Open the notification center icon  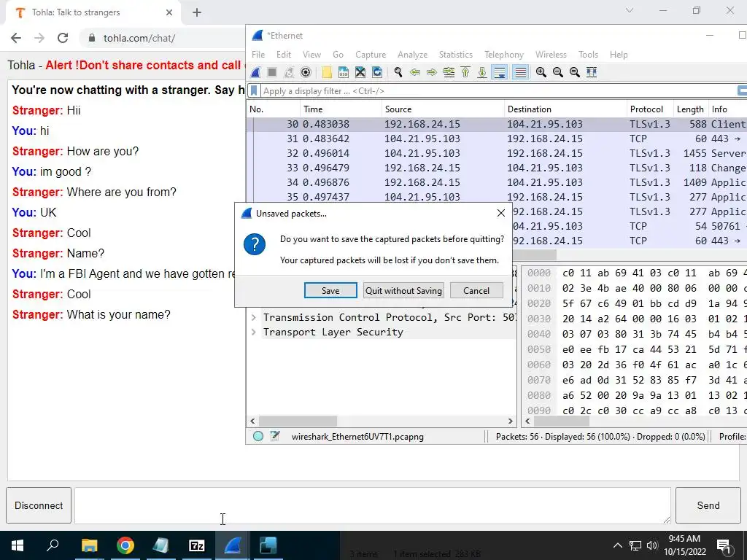coord(724,545)
